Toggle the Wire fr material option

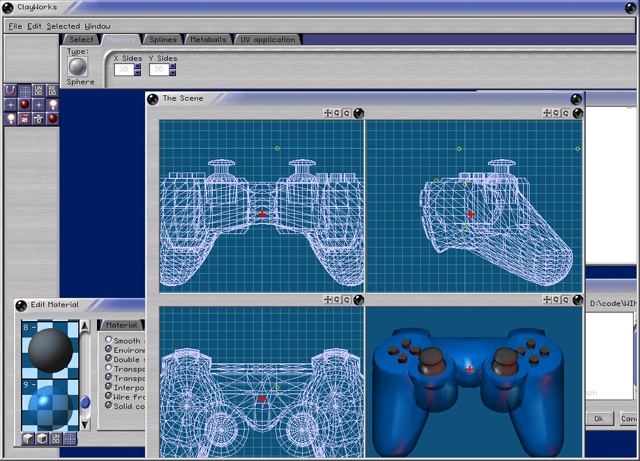pos(109,396)
